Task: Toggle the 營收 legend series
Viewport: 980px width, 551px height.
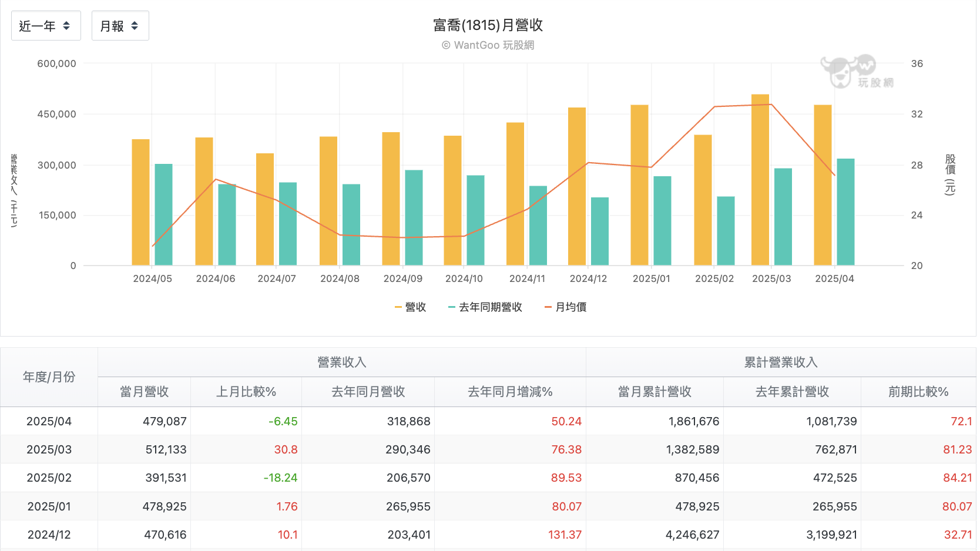Action: (x=411, y=307)
